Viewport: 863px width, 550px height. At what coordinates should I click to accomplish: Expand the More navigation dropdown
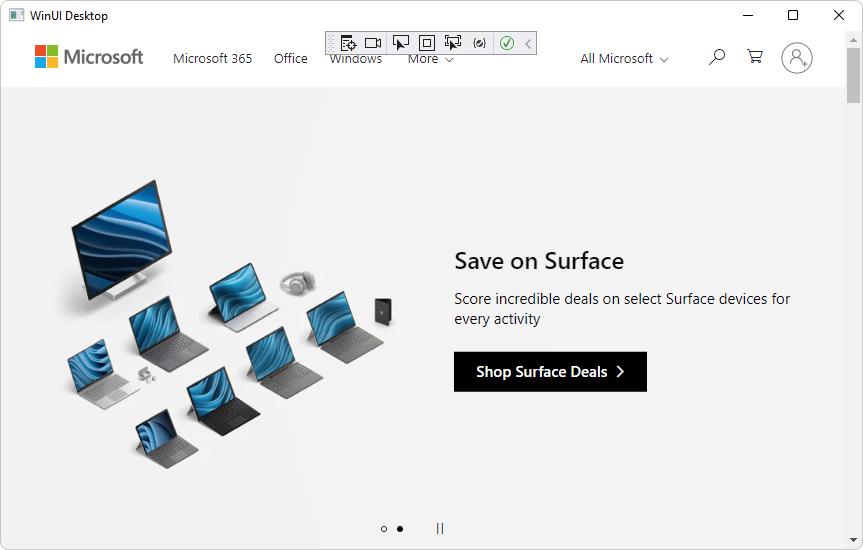[430, 60]
